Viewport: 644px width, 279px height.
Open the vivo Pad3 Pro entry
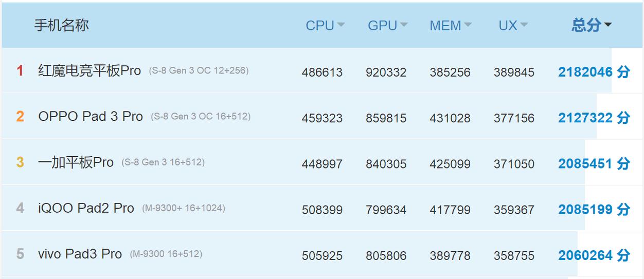80,254
